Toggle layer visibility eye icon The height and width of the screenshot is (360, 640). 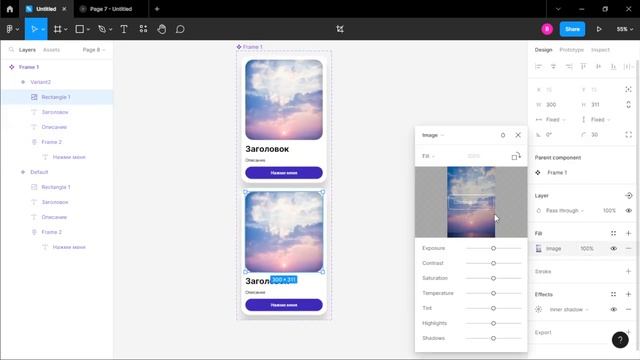pos(628,211)
